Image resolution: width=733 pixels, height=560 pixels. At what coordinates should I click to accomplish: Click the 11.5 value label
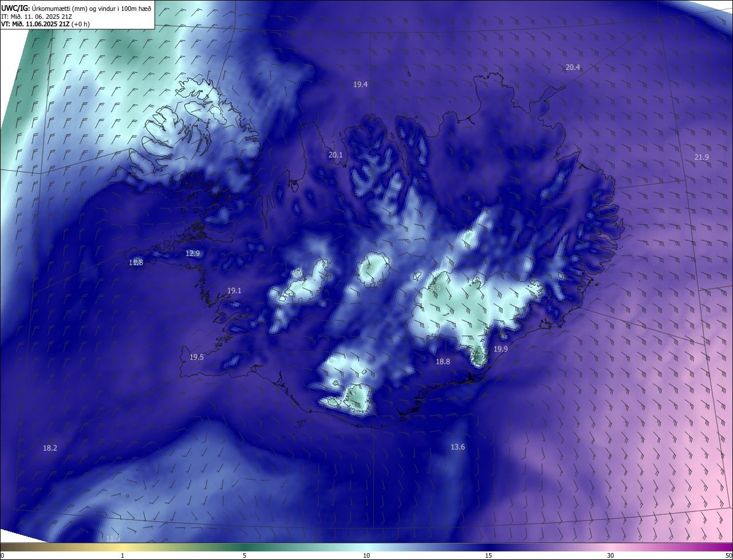113,538
